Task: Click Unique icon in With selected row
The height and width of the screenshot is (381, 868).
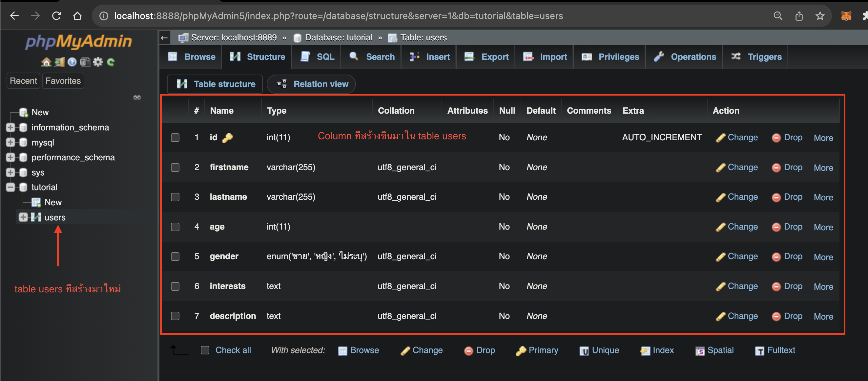Action: (584, 351)
